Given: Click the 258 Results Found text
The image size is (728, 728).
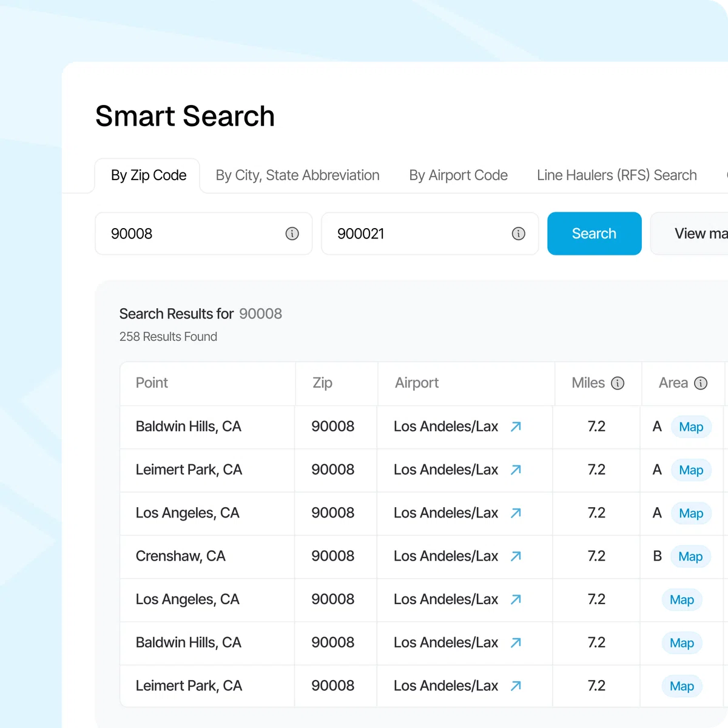Looking at the screenshot, I should [x=168, y=337].
